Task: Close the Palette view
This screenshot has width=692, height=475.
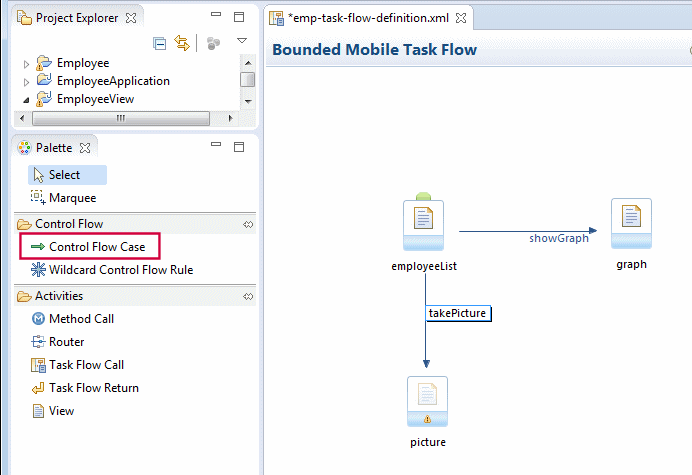Action: click(x=85, y=148)
